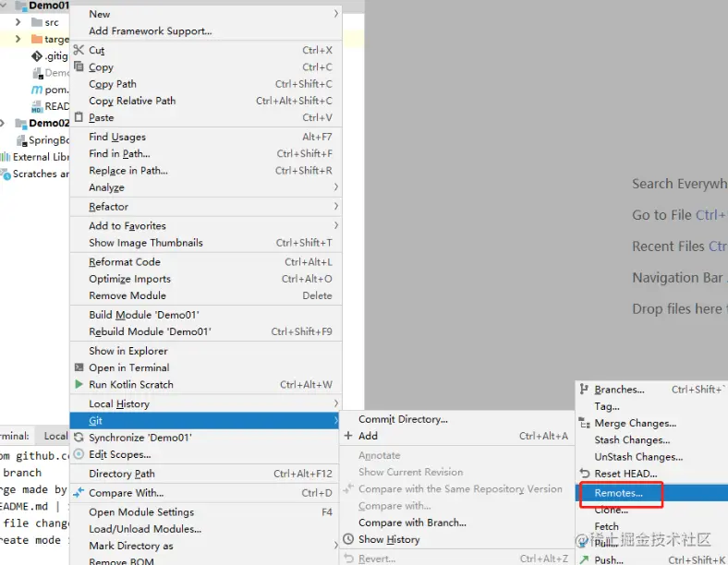
Task: Click the Open in Terminal icon
Action: (x=79, y=367)
